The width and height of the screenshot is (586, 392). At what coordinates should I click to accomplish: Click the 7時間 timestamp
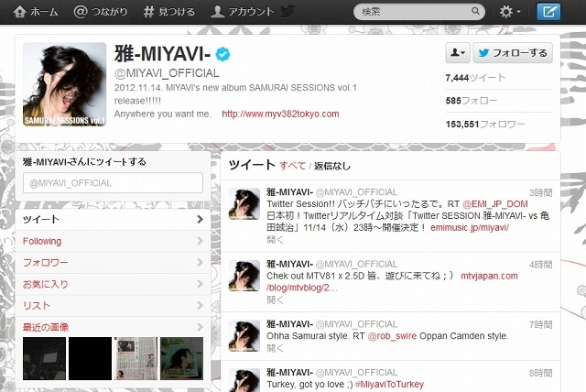(540, 325)
